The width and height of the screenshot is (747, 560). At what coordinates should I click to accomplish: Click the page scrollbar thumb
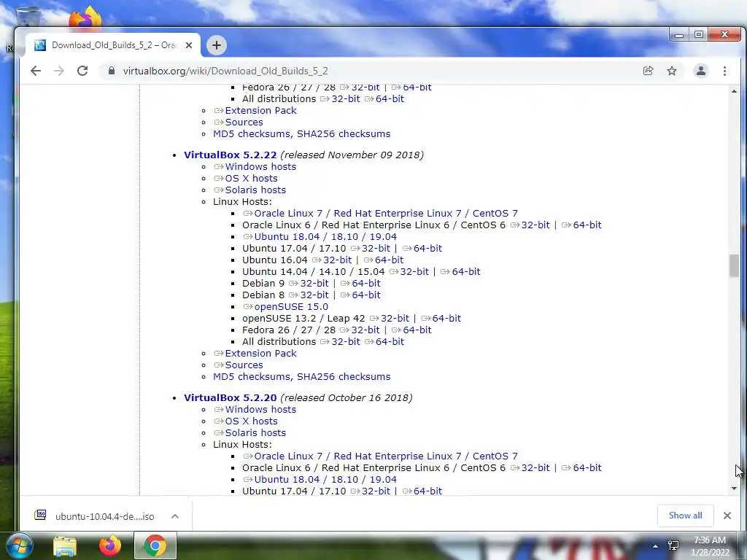coord(734,265)
